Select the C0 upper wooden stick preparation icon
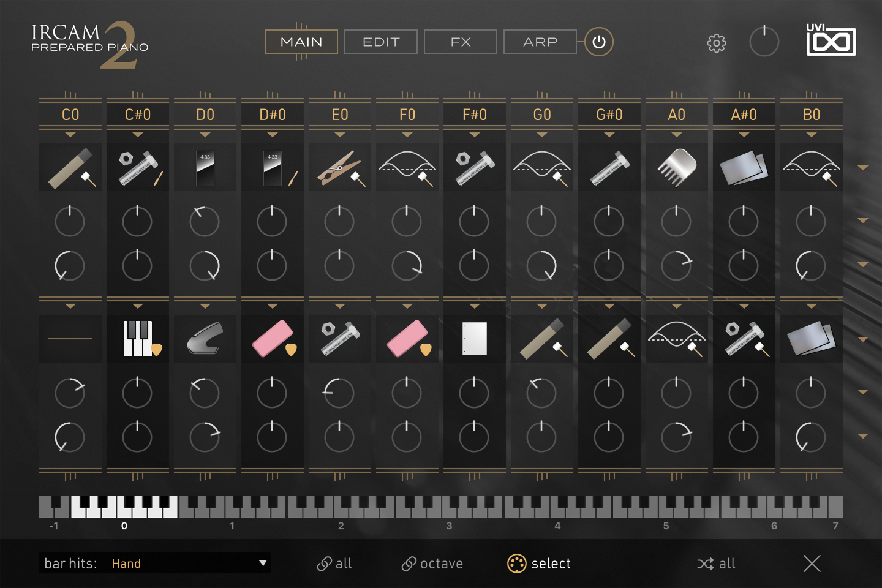The image size is (882, 588). (x=70, y=167)
